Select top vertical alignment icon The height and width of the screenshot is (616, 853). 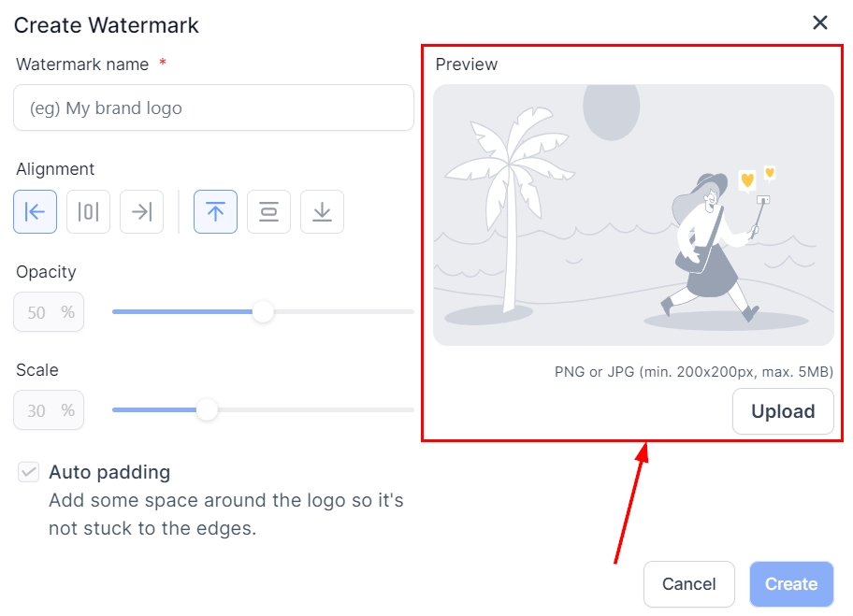click(215, 212)
